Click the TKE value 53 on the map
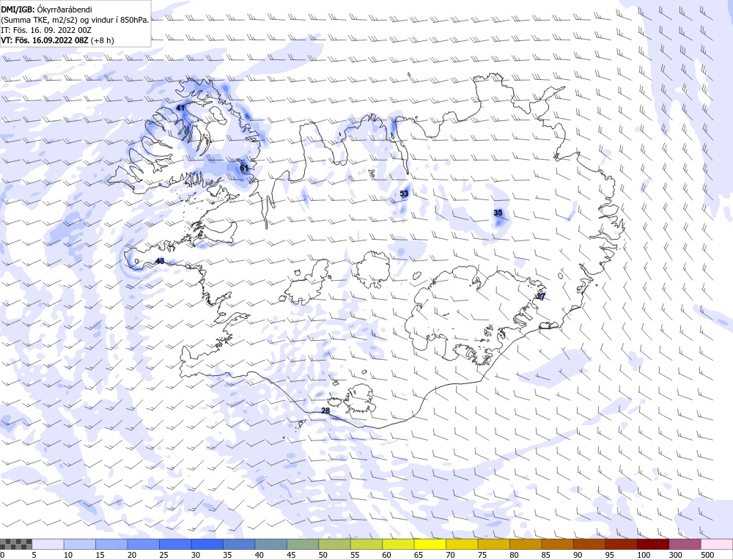 coord(405,194)
